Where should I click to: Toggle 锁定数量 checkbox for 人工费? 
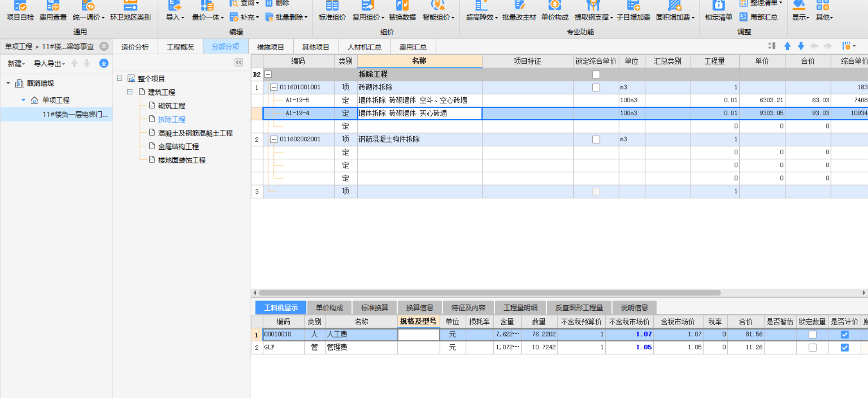[812, 335]
